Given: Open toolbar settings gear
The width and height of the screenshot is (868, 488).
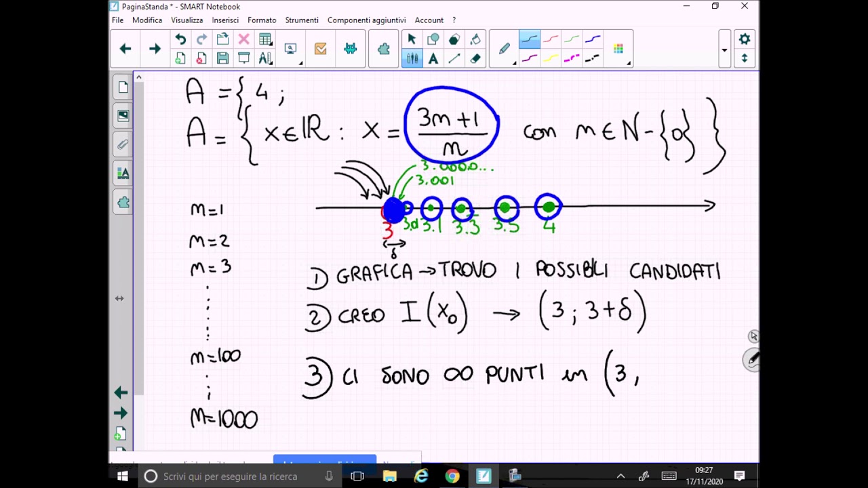Looking at the screenshot, I should [x=745, y=39].
